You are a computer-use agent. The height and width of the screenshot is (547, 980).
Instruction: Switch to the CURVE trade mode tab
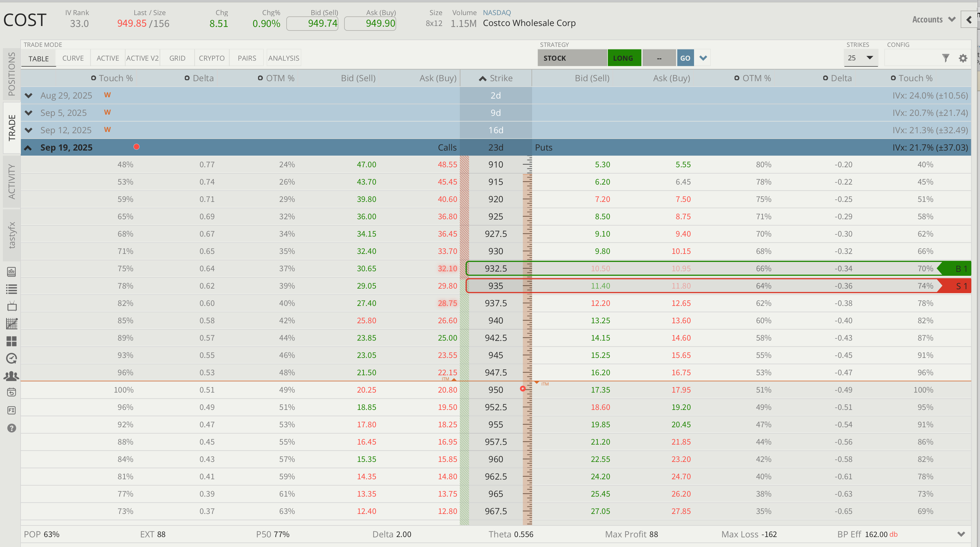coord(73,58)
